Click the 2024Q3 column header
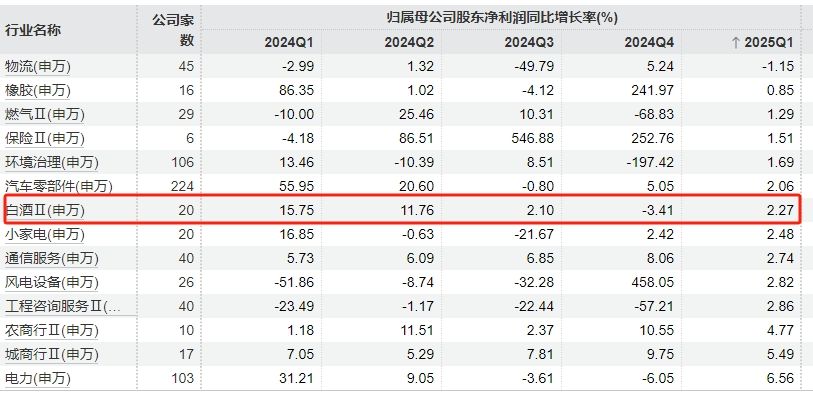 (529, 43)
